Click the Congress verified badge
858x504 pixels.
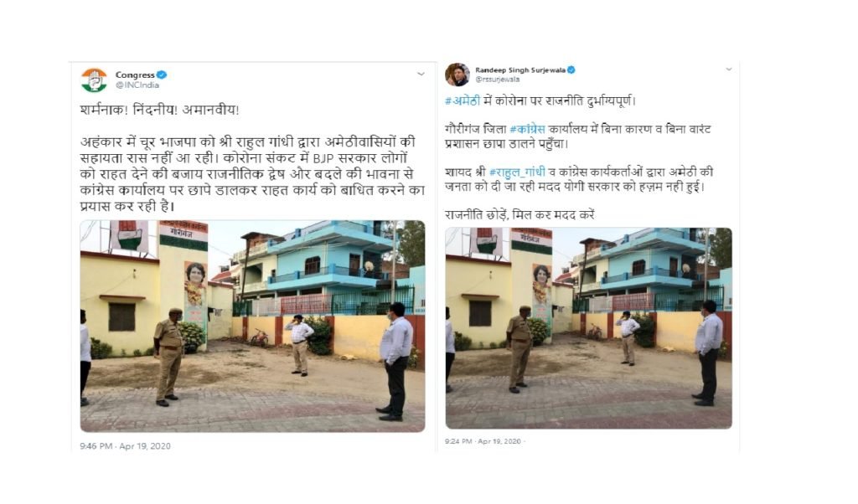pos(162,75)
